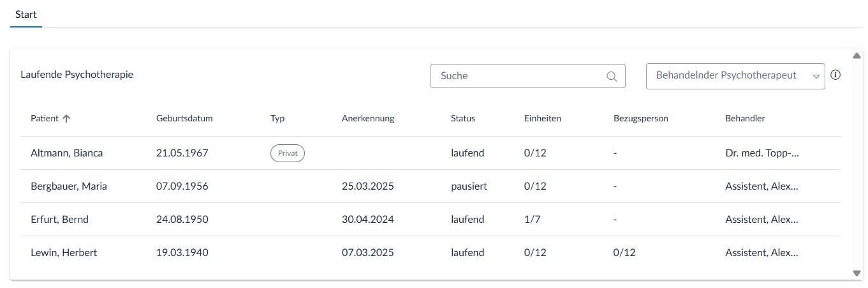Click the Privat tag on Altmann row
Image resolution: width=868 pixels, height=288 pixels.
288,153
